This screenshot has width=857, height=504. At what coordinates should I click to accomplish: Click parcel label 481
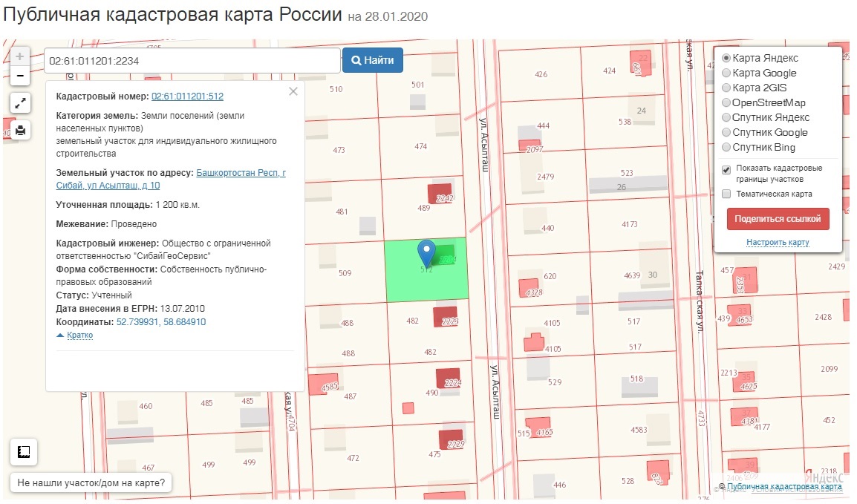pyautogui.click(x=342, y=212)
